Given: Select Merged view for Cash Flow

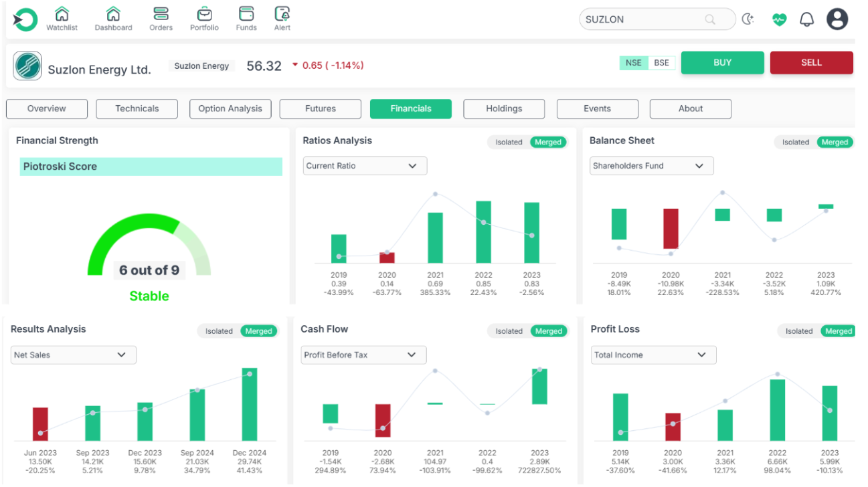Looking at the screenshot, I should (x=548, y=331).
